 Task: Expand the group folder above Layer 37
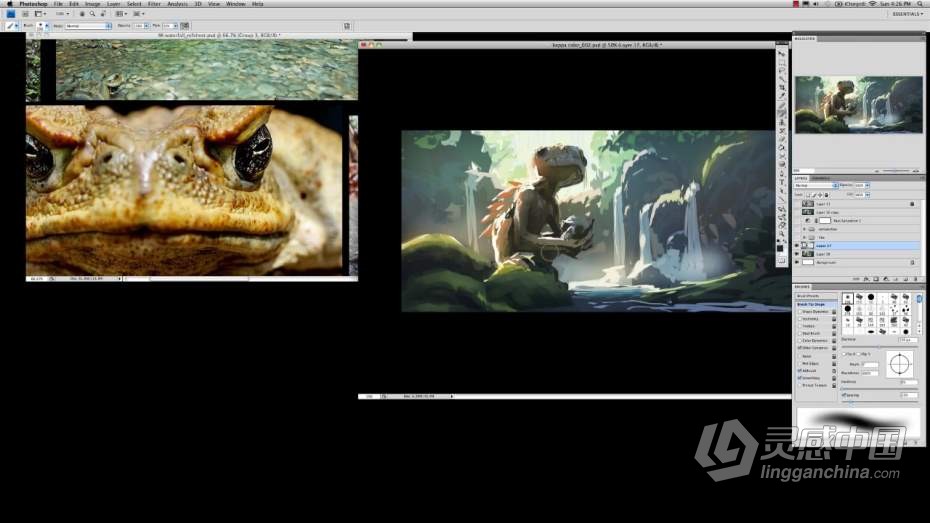[805, 237]
